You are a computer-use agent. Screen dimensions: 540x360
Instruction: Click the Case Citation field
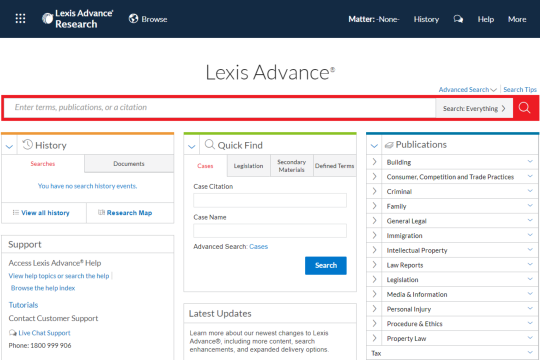click(270, 200)
